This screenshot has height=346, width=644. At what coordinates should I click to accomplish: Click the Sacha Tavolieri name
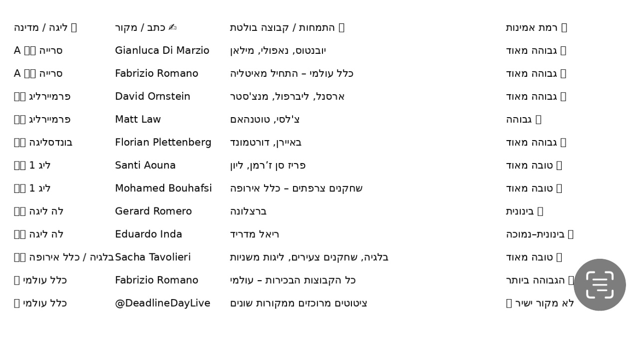click(x=153, y=257)
